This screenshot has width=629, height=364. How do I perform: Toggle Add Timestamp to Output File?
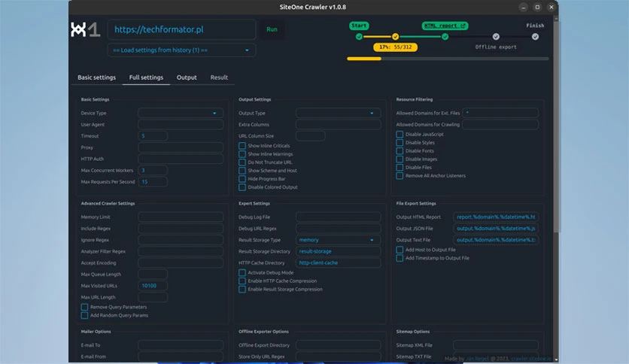tap(400, 258)
